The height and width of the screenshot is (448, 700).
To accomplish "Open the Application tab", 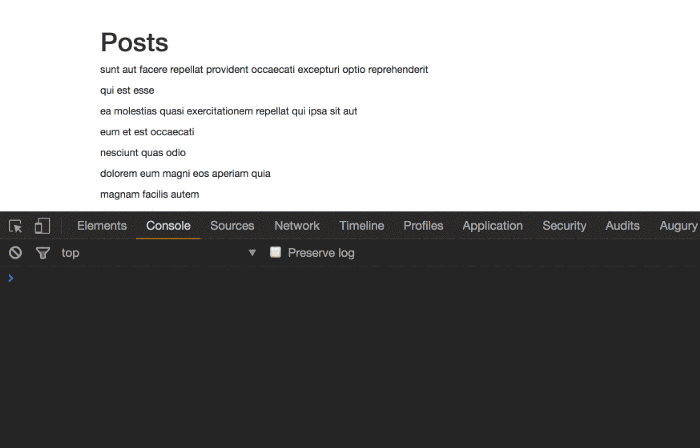I will pos(492,226).
